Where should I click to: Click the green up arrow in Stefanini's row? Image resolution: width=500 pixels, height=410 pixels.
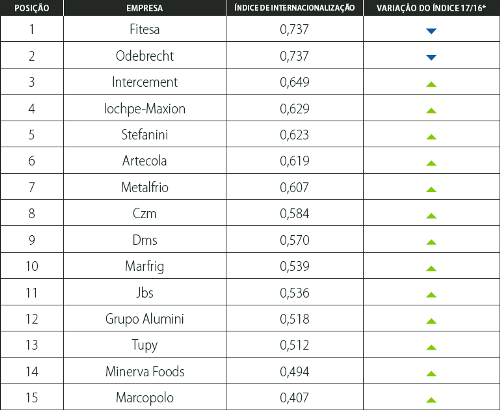pyautogui.click(x=431, y=137)
